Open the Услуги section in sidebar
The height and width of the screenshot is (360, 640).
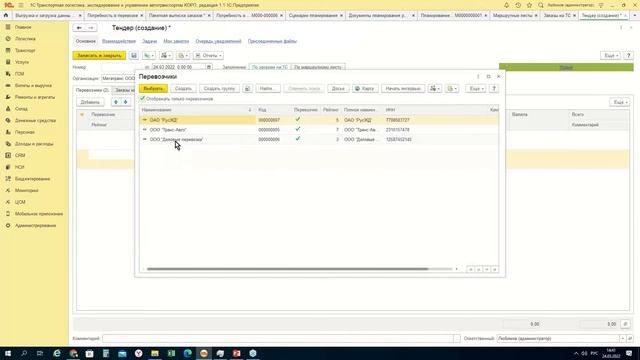coord(22,62)
